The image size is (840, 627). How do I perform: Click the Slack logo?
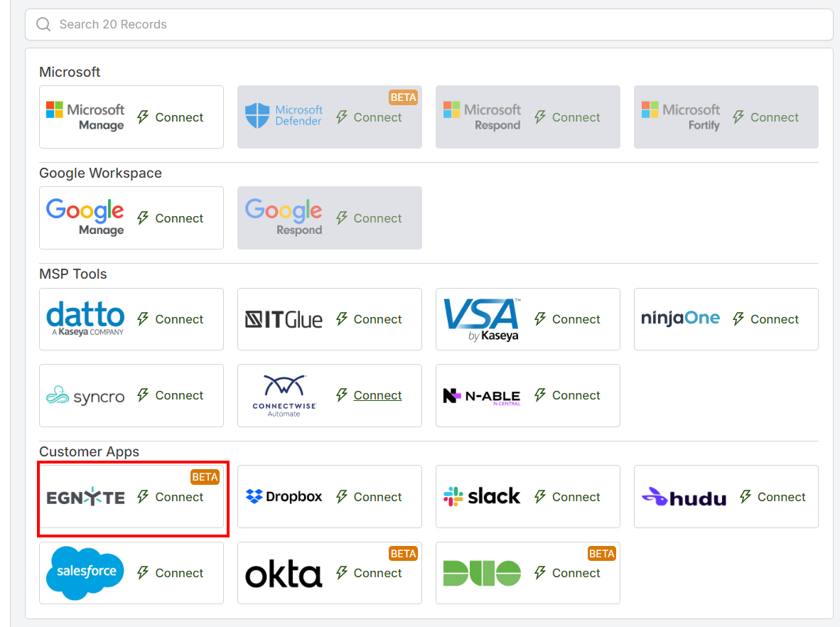point(482,496)
